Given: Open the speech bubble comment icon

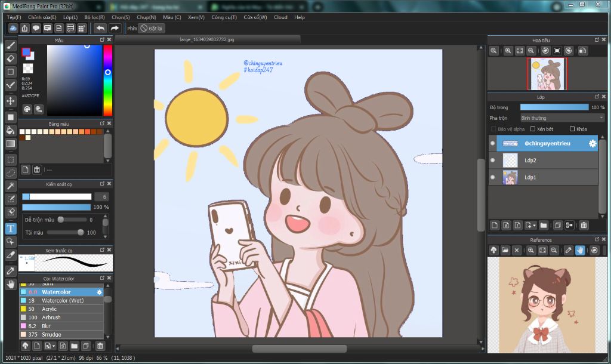Looking at the screenshot, I should [x=36, y=28].
